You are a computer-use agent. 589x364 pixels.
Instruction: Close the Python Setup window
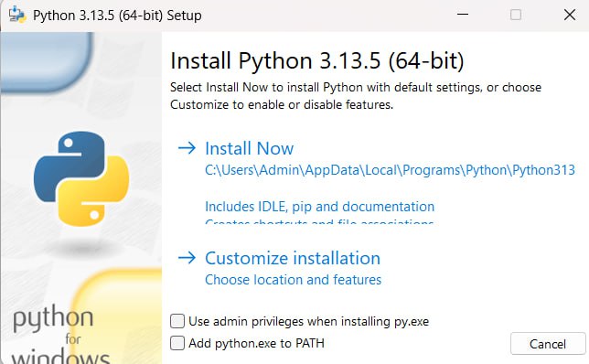pyautogui.click(x=570, y=15)
